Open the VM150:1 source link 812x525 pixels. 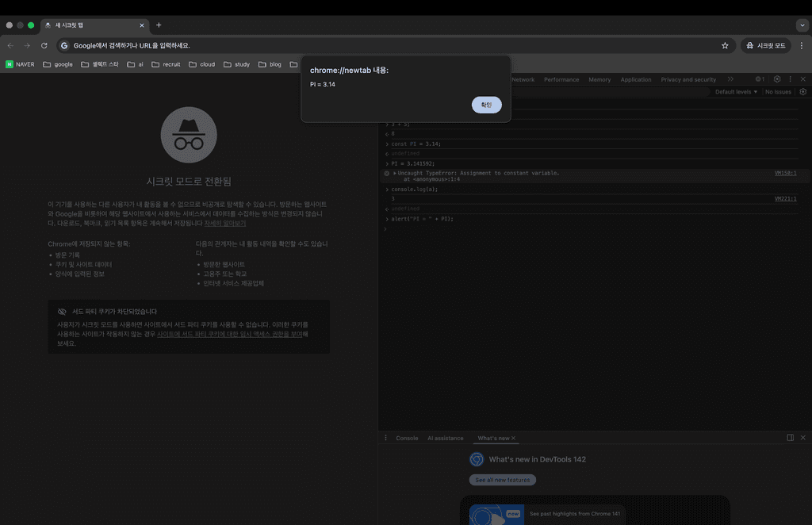click(x=785, y=173)
